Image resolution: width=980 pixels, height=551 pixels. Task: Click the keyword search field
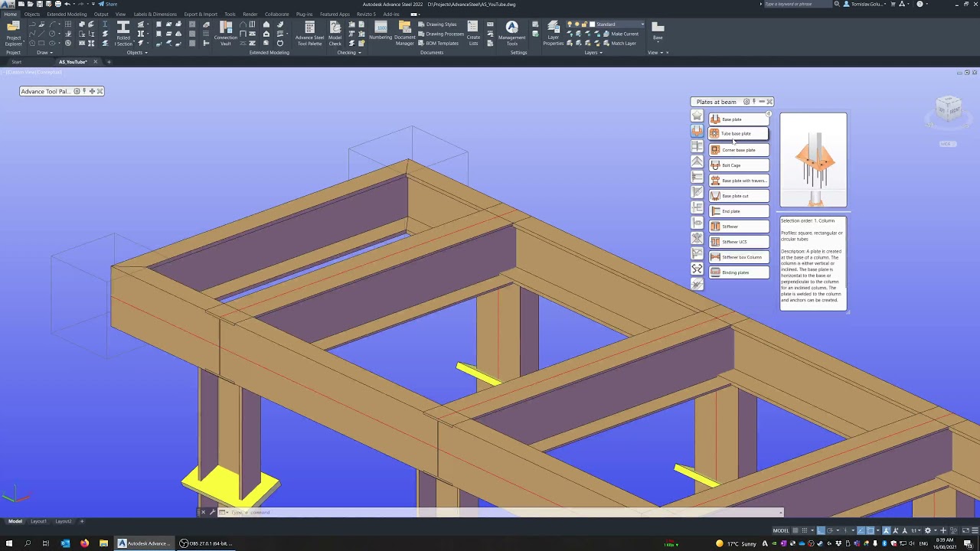(x=798, y=4)
